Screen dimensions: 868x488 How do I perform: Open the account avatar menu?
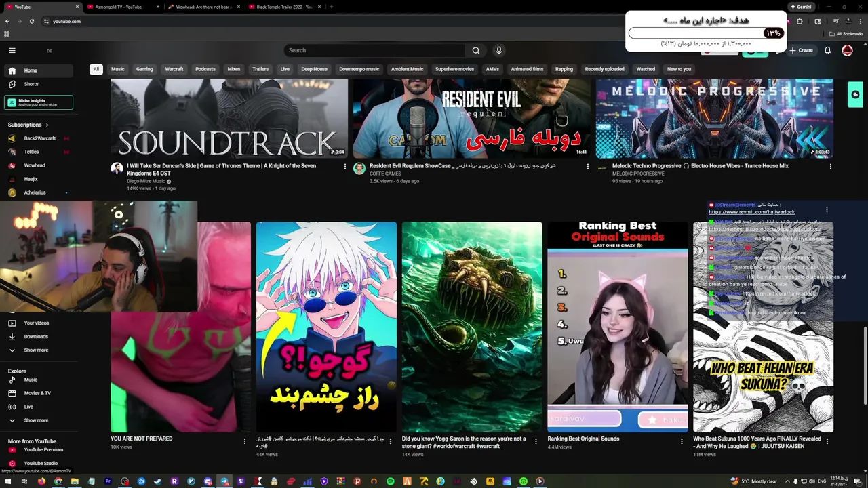[x=847, y=50]
